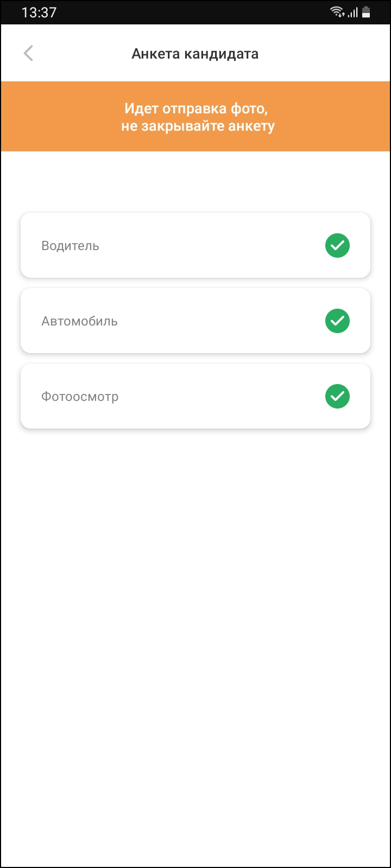The height and width of the screenshot is (868, 391).
Task: Open the Фотоосмотр section card
Action: 195,397
